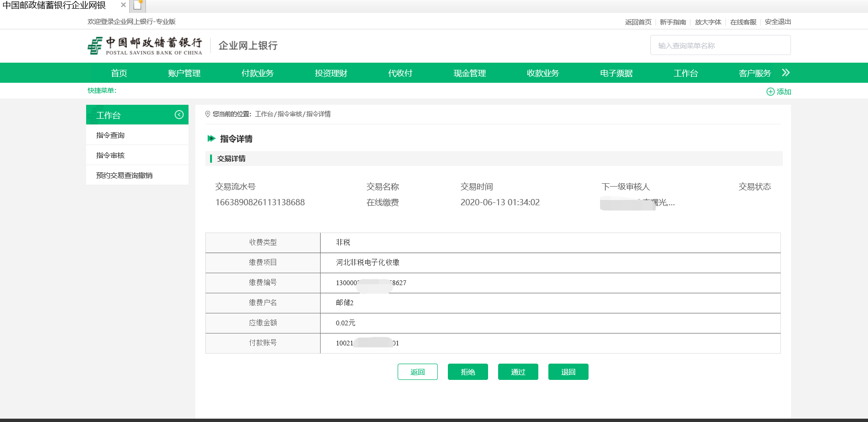Open a new browser tab
This screenshot has width=868, height=422.
click(138, 6)
